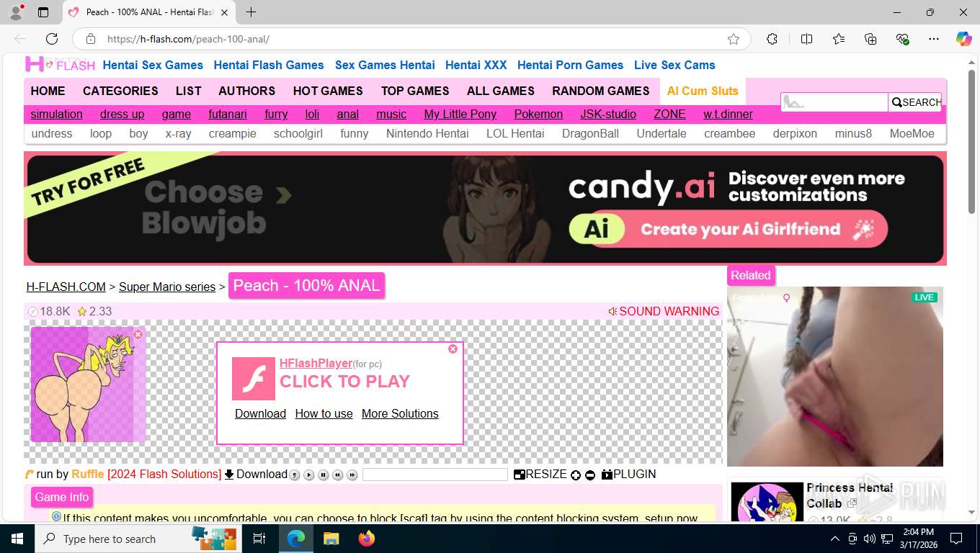
Task: Open the tab actions menu icon
Action: (x=43, y=12)
